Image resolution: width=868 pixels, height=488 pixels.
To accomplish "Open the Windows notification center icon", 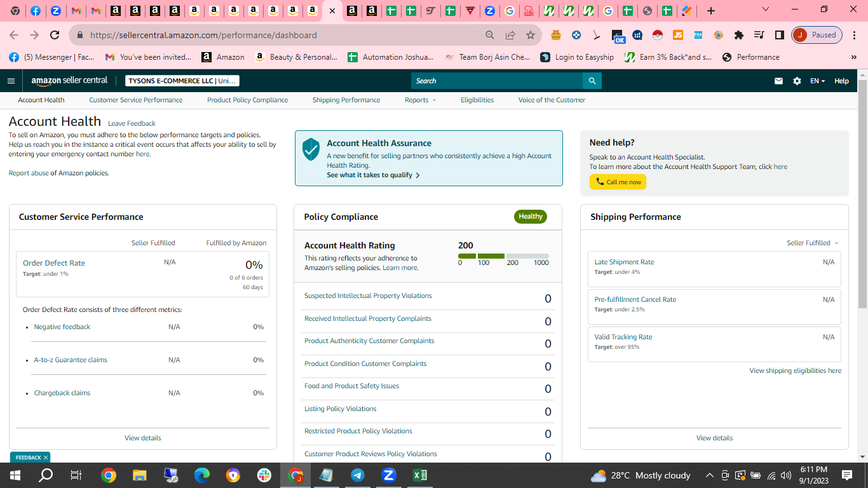I will (x=847, y=475).
